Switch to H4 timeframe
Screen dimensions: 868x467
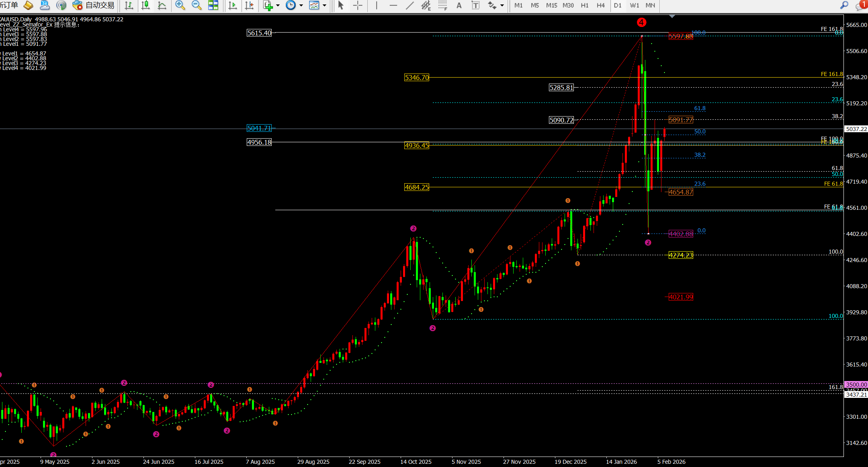(x=600, y=5)
